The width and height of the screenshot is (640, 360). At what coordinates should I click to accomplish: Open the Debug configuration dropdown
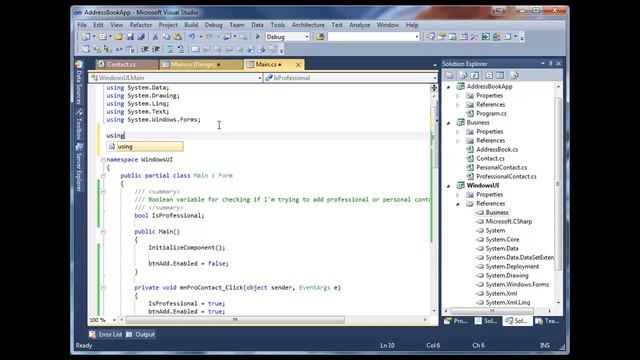point(307,37)
